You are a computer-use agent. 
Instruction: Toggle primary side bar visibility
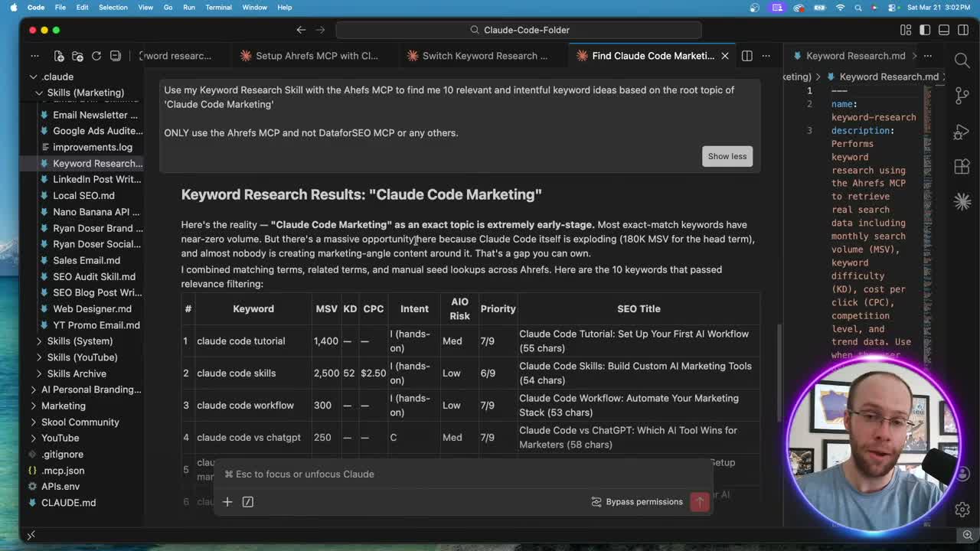925,30
